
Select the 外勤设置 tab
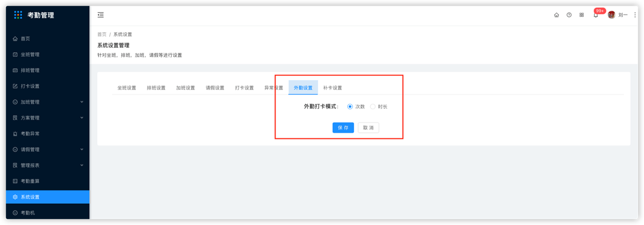(303, 88)
